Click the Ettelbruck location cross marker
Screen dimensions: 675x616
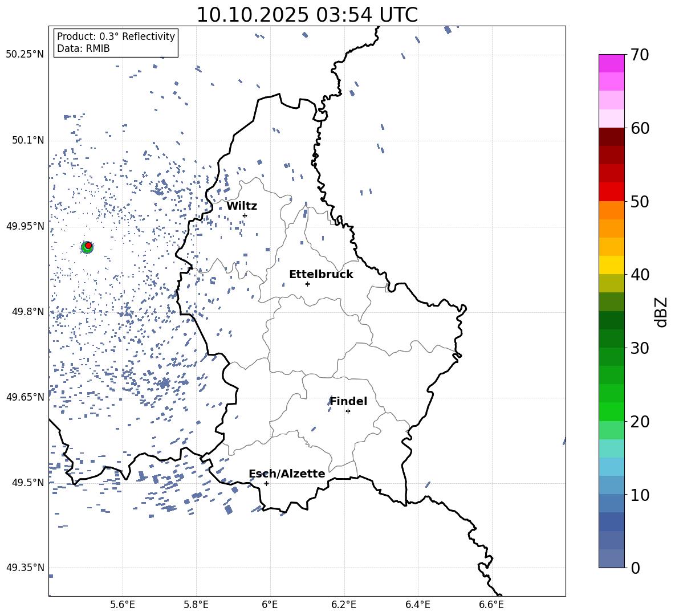(307, 284)
